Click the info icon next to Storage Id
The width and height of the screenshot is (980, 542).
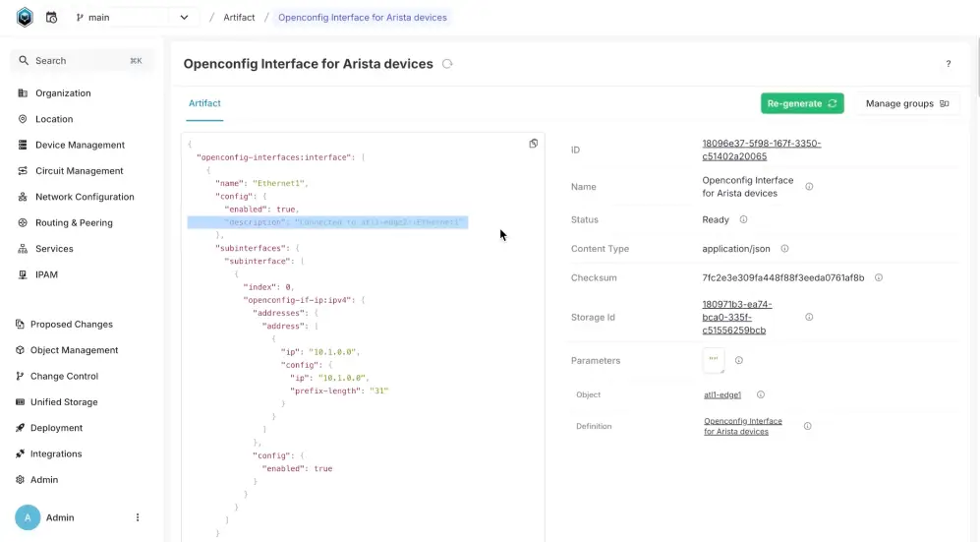tap(809, 317)
